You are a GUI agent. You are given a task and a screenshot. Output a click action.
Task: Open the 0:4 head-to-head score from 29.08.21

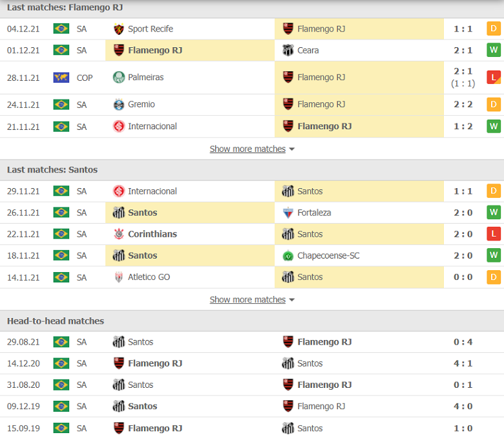click(463, 342)
